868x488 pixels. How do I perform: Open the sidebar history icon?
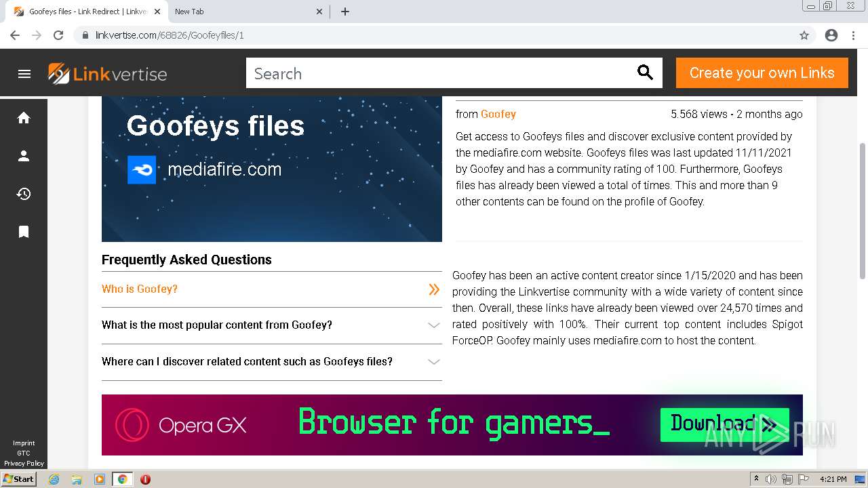point(24,194)
